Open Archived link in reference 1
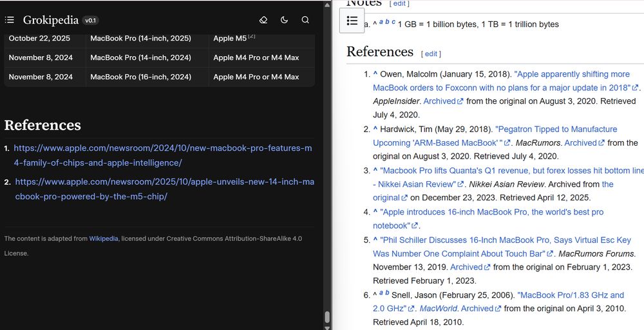 pos(443,101)
